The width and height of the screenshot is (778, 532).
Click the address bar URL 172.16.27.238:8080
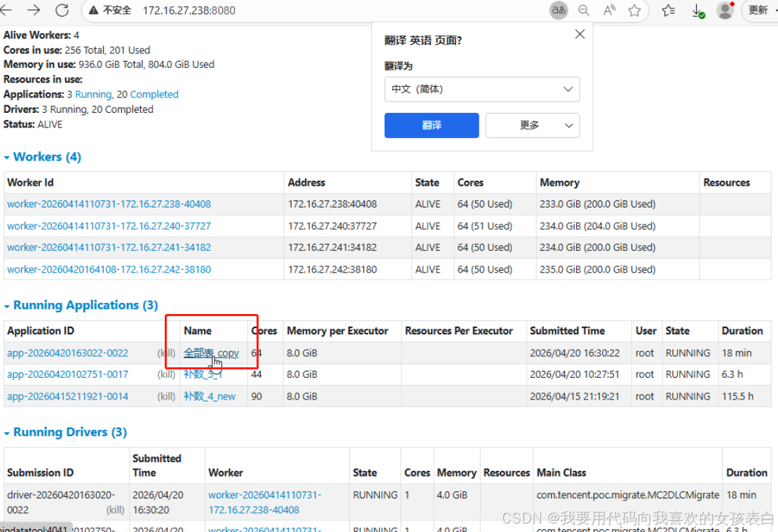189,11
